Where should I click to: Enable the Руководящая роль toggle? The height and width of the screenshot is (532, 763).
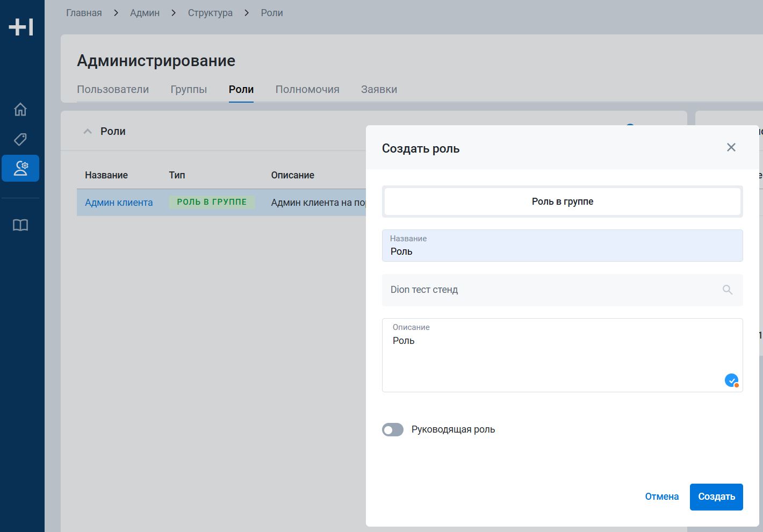pos(393,430)
